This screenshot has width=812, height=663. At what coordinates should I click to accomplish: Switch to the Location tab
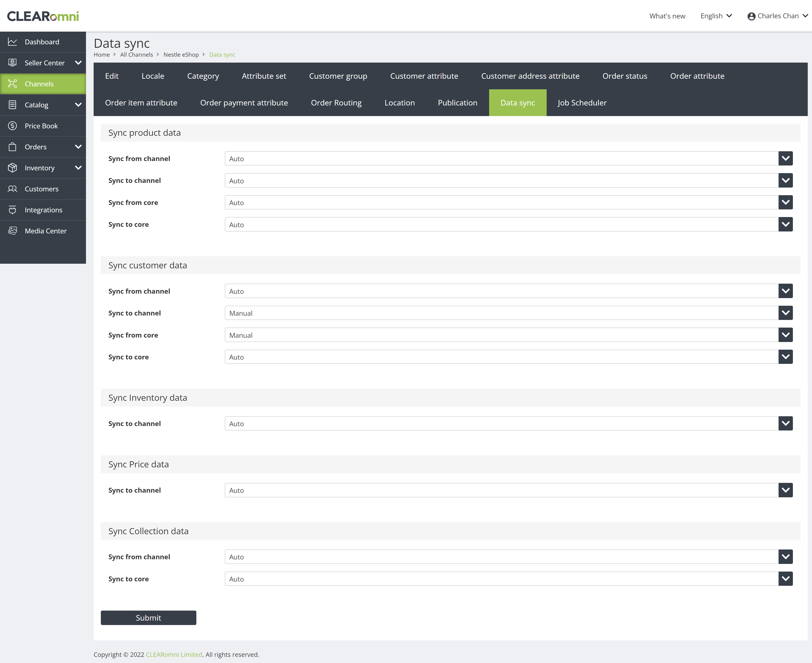pos(400,103)
